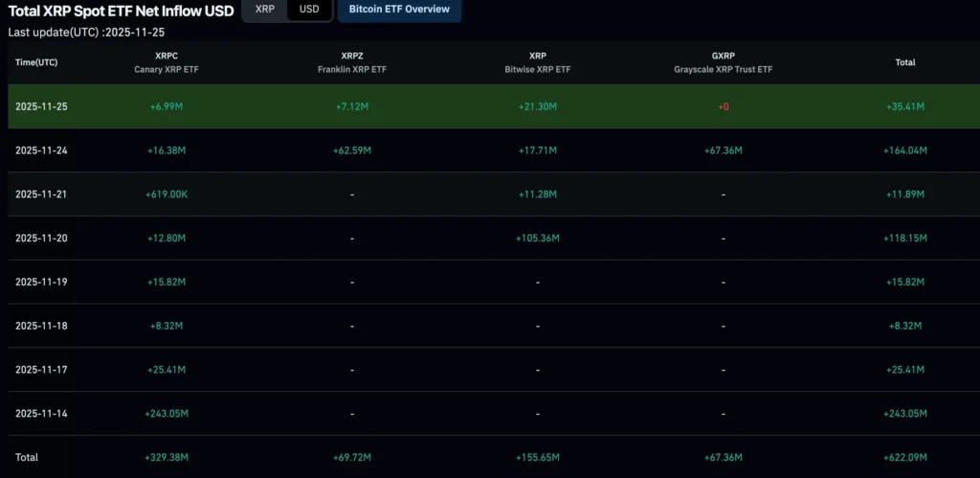Viewport: 980px width, 478px height.
Task: Click the +17.71M Bitwise value
Action: (x=538, y=150)
